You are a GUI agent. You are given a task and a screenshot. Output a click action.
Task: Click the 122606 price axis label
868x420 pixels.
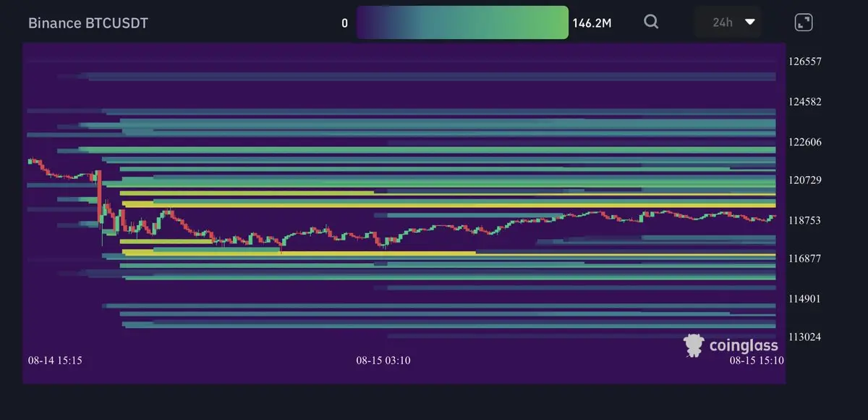tap(805, 142)
